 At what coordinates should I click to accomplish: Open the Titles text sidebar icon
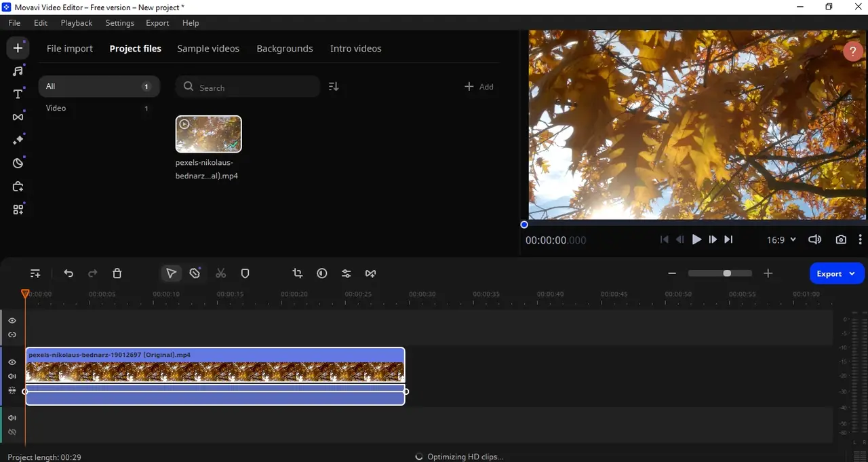tap(18, 94)
